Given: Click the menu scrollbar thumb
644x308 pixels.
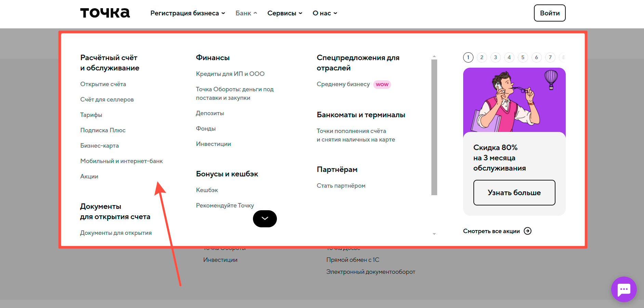Looking at the screenshot, I should 434,127.
